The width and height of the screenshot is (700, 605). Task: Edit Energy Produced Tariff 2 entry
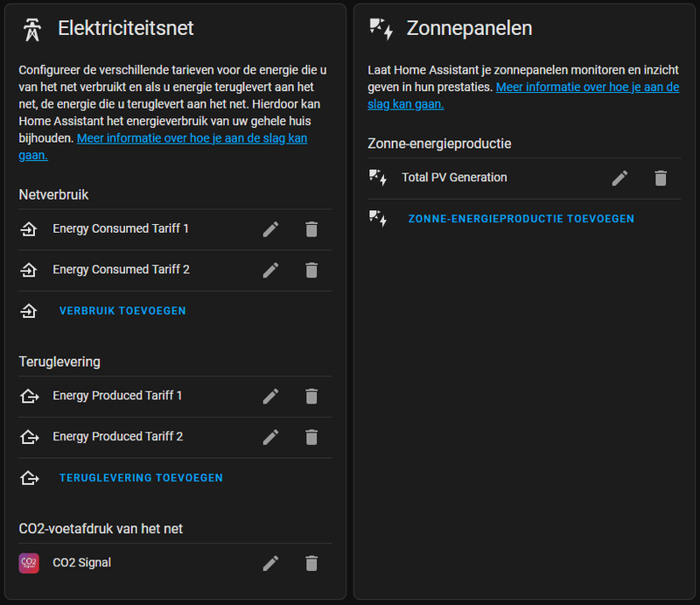click(270, 437)
